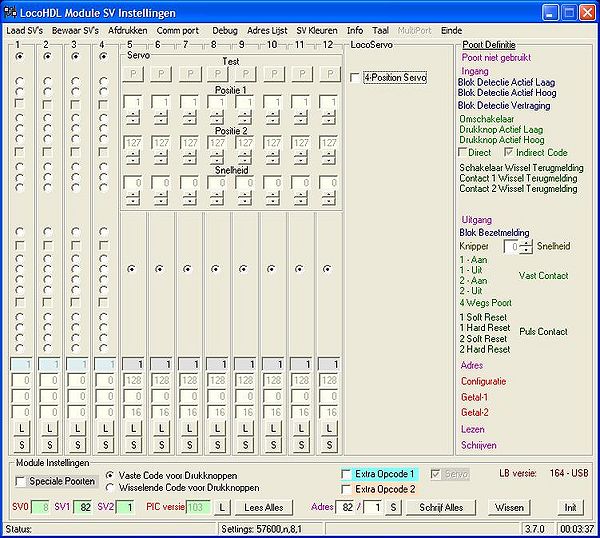
Task: Adjust Positie 2 stepper for port 10
Action: click(x=272, y=158)
